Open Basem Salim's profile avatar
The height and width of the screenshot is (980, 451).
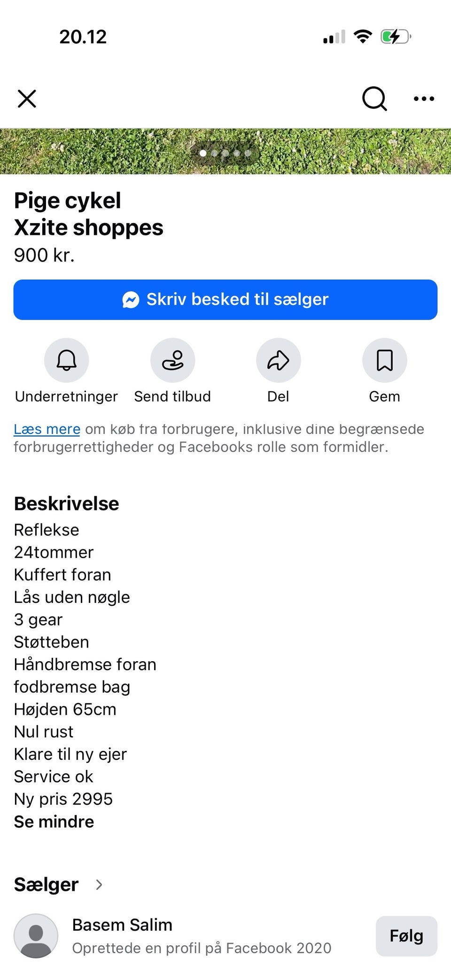(36, 936)
